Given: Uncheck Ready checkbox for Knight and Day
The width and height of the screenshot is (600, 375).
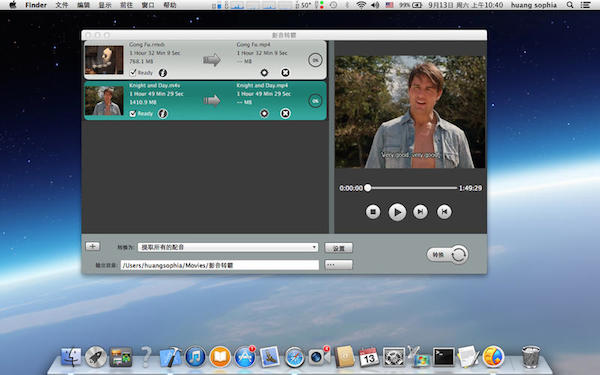Looking at the screenshot, I should [133, 113].
